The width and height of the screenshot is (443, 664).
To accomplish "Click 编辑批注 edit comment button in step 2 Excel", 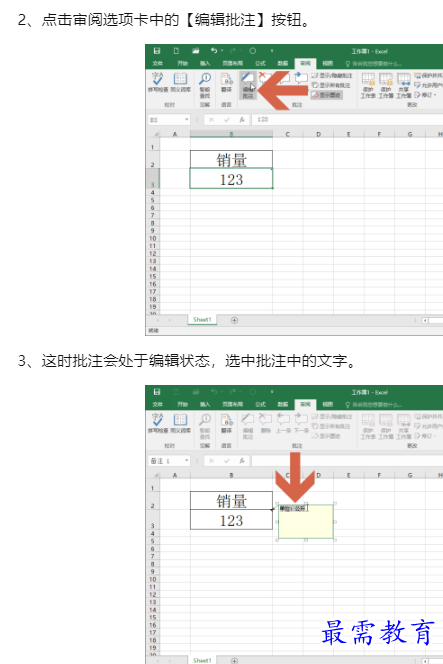I will click(248, 85).
